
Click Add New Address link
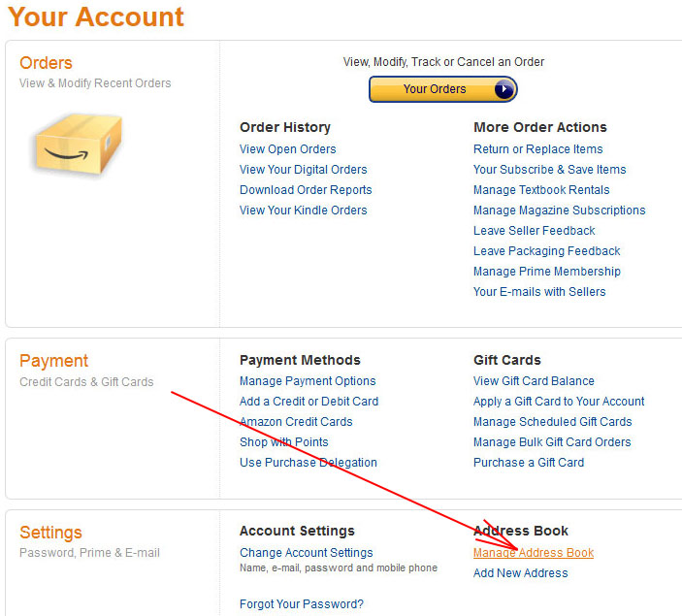click(520, 573)
